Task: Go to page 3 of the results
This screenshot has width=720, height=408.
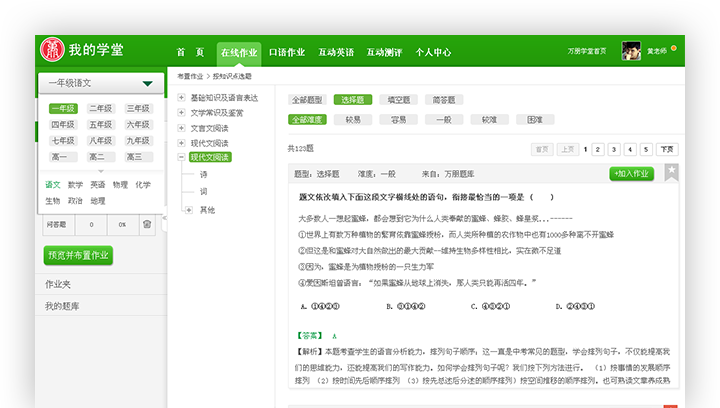Action: click(614, 149)
